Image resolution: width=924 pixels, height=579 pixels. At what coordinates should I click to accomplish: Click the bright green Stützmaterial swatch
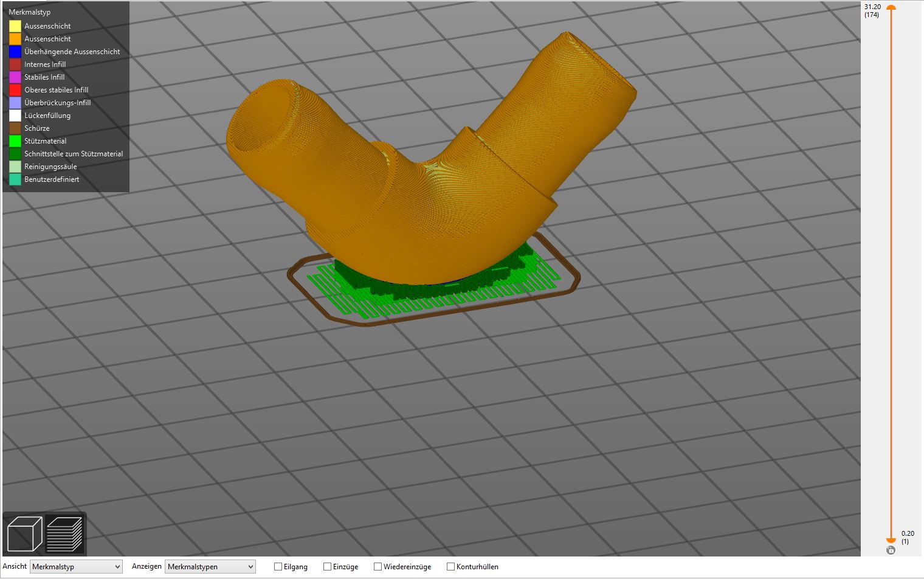tap(15, 141)
